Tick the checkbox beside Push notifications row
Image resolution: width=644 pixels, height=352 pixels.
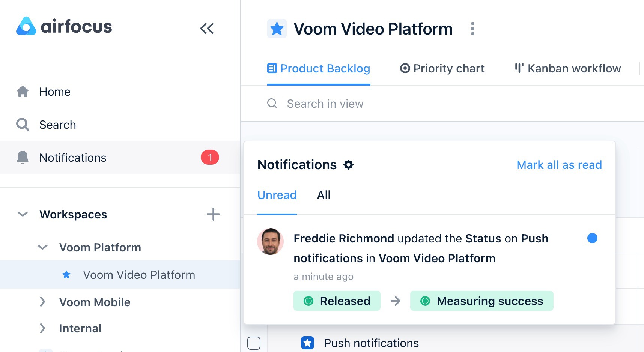[x=254, y=343]
